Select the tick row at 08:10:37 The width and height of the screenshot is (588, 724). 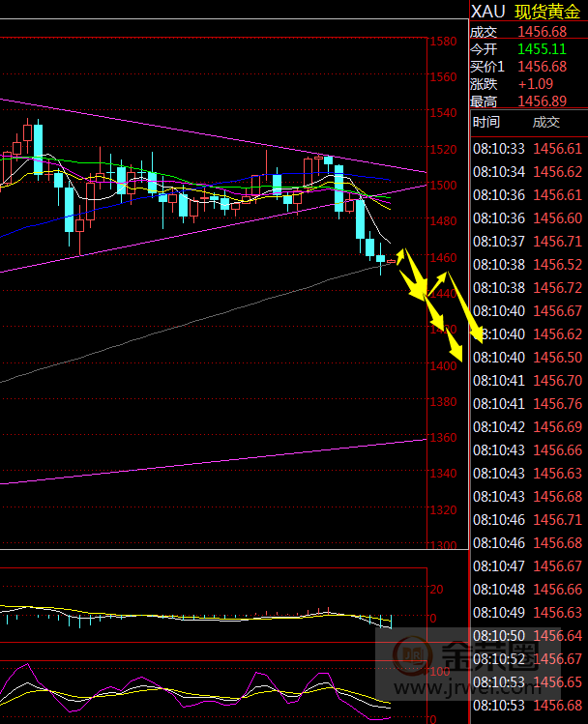click(527, 242)
